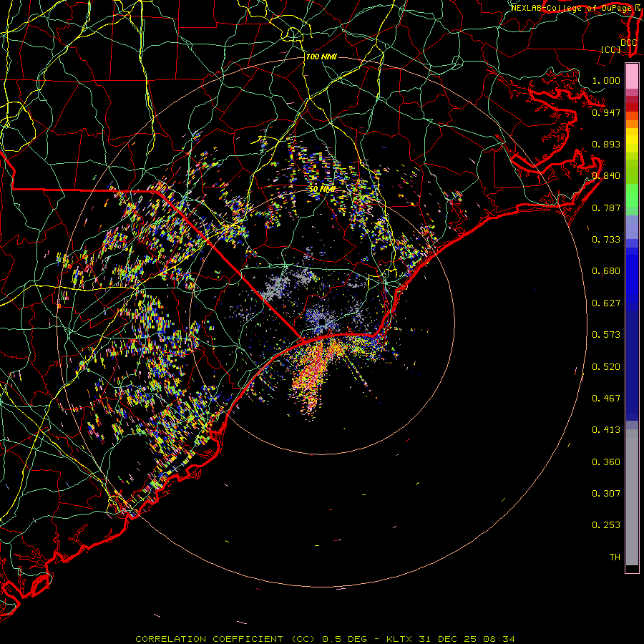Viewport: 644px width, 644px height.
Task: Click the 0.947 value on the color scale
Action: (x=606, y=112)
